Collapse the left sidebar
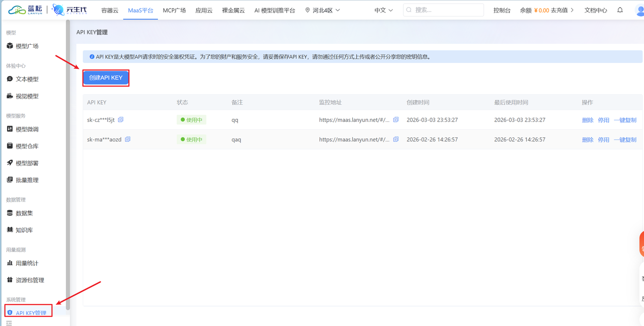This screenshot has width=644, height=326. point(10,322)
